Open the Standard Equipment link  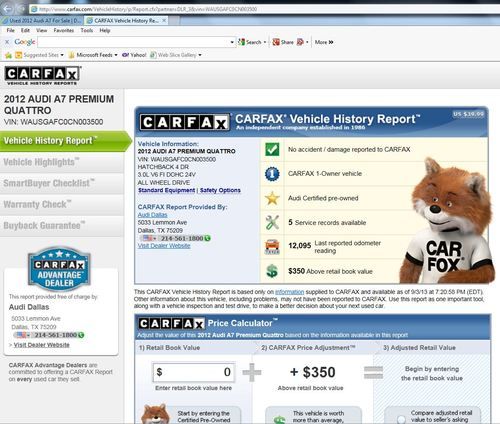click(x=166, y=190)
